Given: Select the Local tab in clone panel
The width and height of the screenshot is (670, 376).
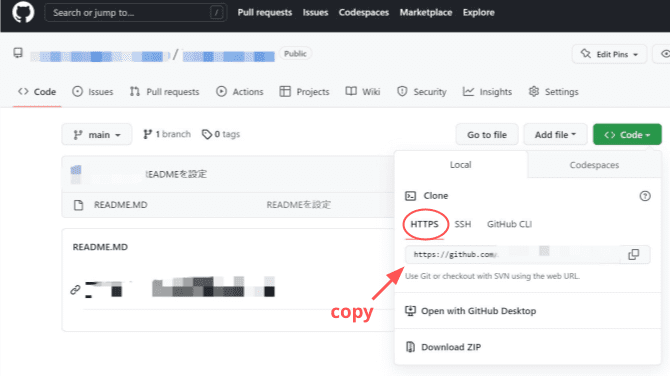Looking at the screenshot, I should point(461,164).
